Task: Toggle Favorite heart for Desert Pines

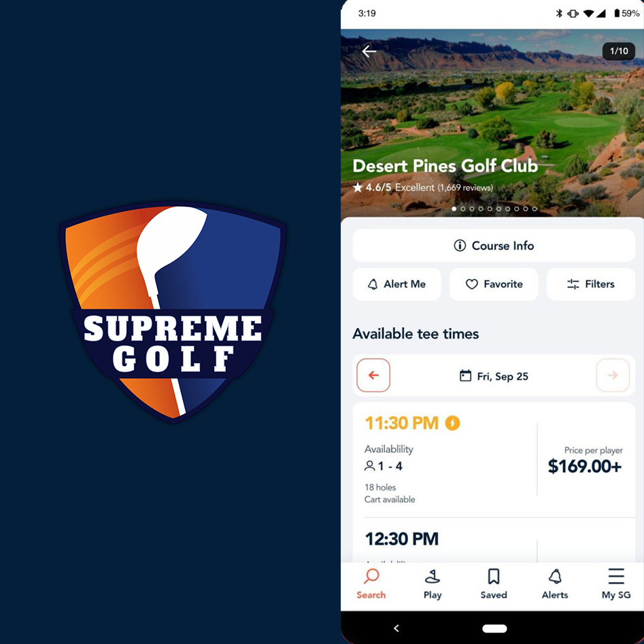Action: coord(494,284)
